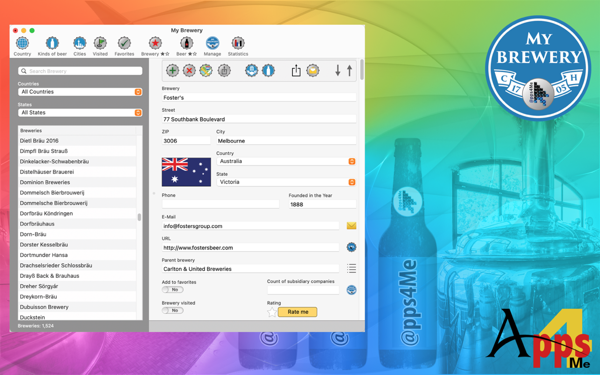The image size is (600, 375).
Task: Click the green plus add brewery icon
Action: point(173,70)
